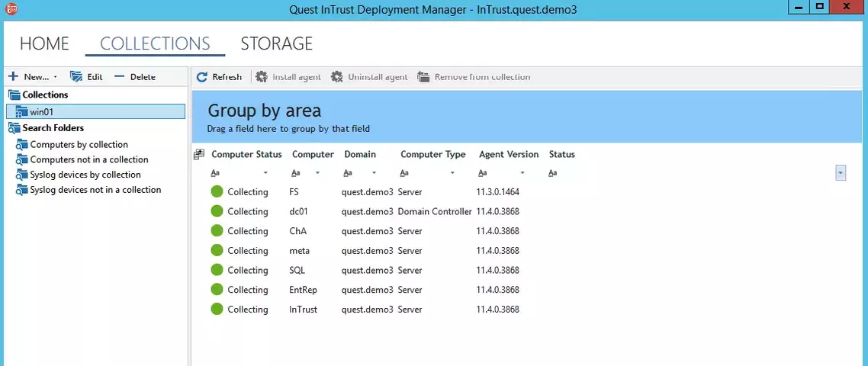The width and height of the screenshot is (868, 366).
Task: Switch to the COLLECTIONS tab
Action: [155, 43]
